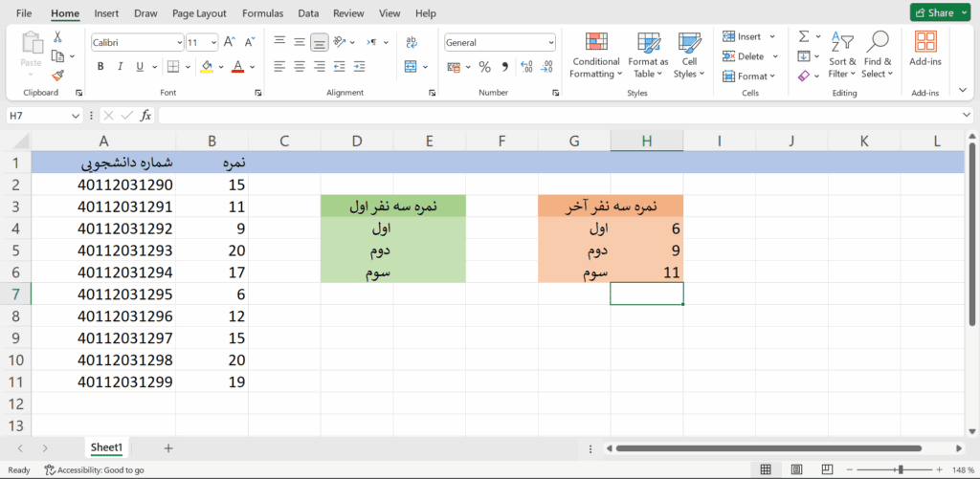Switch to the Insert ribbon tab
The image size is (980, 479).
pos(107,13)
